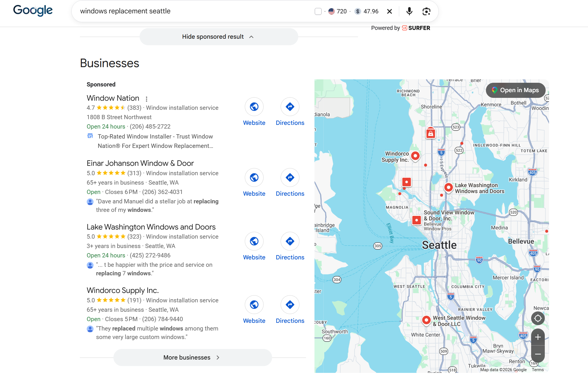Image resolution: width=588 pixels, height=378 pixels.
Task: Open Window Nation website icon
Action: click(254, 107)
